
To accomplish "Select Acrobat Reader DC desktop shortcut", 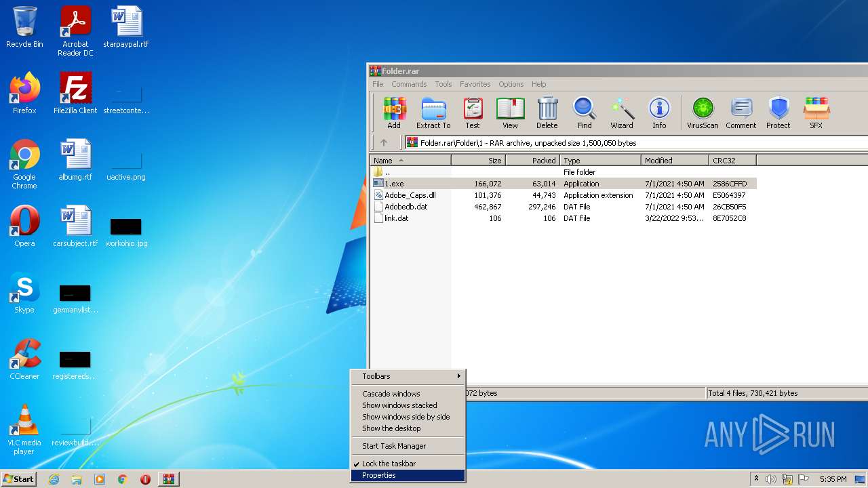I will pos(75,31).
